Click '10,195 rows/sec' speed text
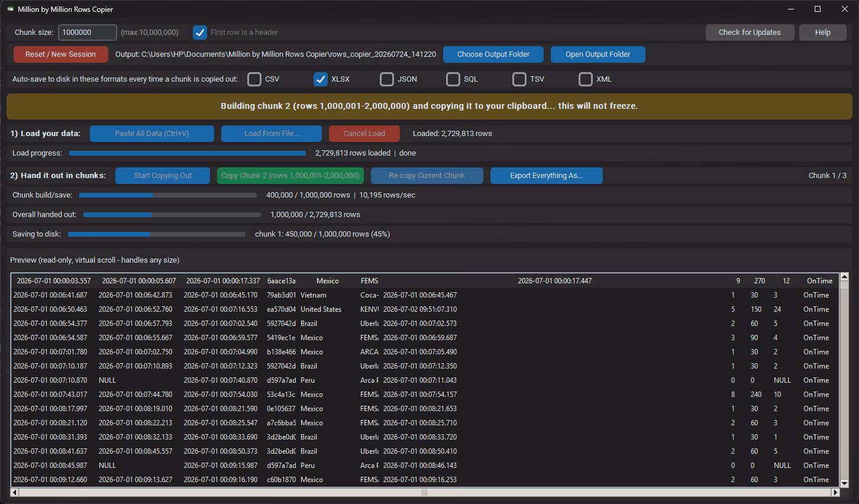The image size is (859, 504). (387, 195)
